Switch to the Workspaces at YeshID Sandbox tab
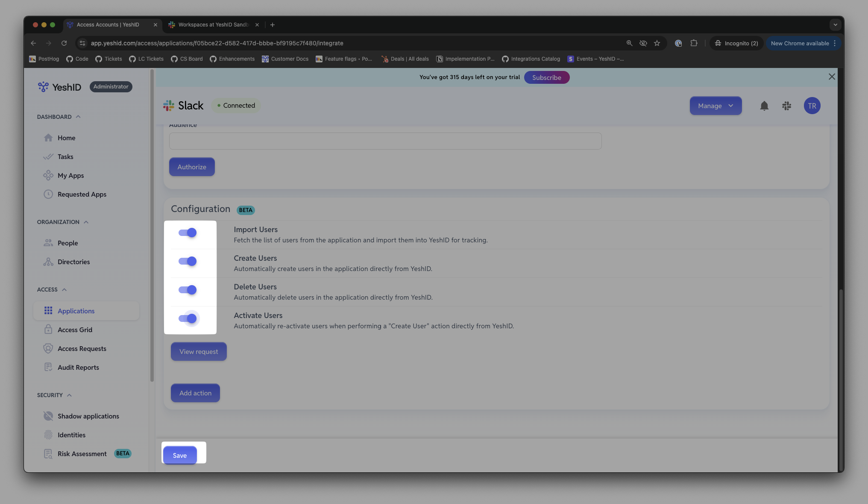This screenshot has height=504, width=868. [213, 25]
